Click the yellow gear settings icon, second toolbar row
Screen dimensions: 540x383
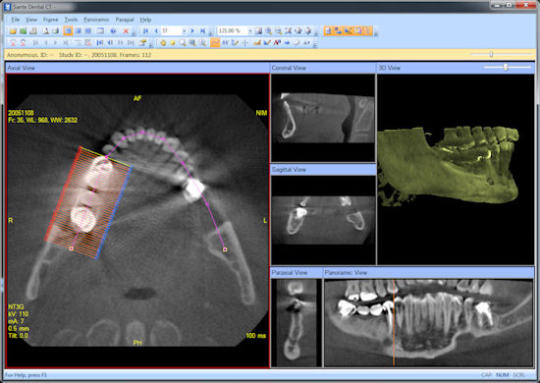click(x=163, y=43)
